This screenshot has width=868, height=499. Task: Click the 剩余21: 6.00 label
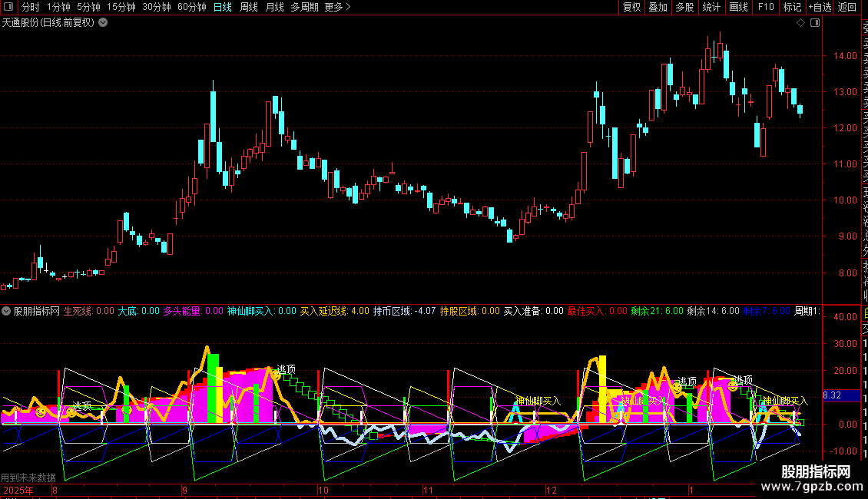click(657, 312)
